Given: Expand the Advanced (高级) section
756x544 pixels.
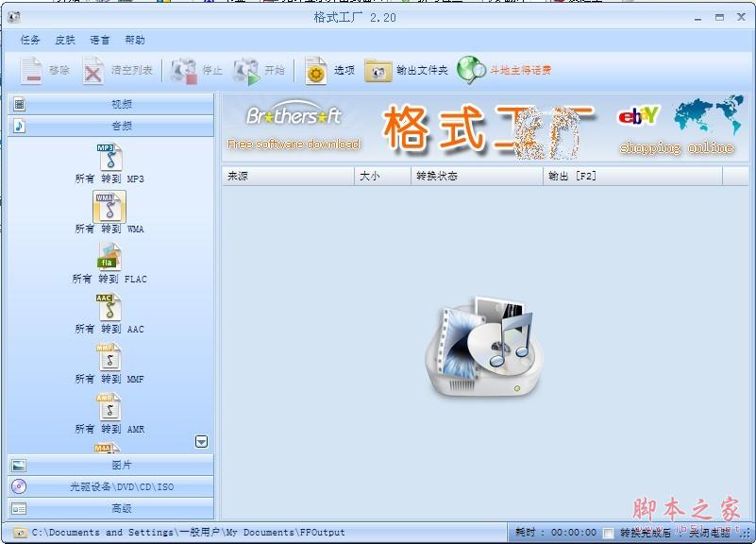Looking at the screenshot, I should (x=110, y=508).
